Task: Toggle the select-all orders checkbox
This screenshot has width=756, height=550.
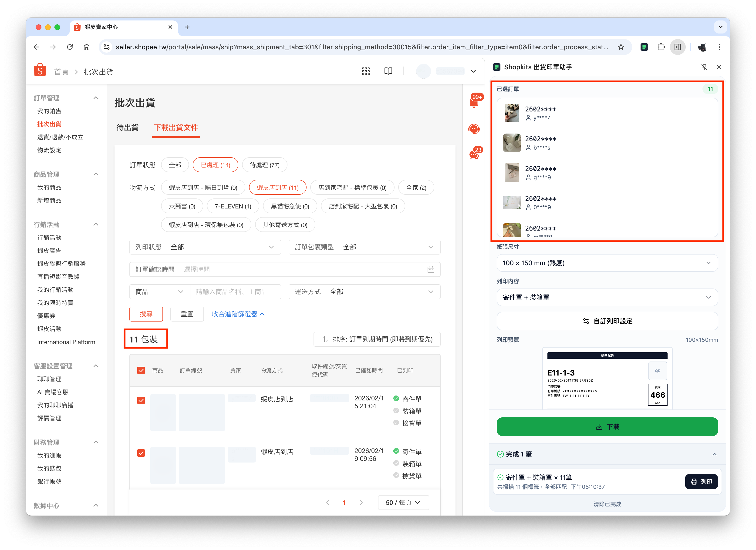Action: 141,370
